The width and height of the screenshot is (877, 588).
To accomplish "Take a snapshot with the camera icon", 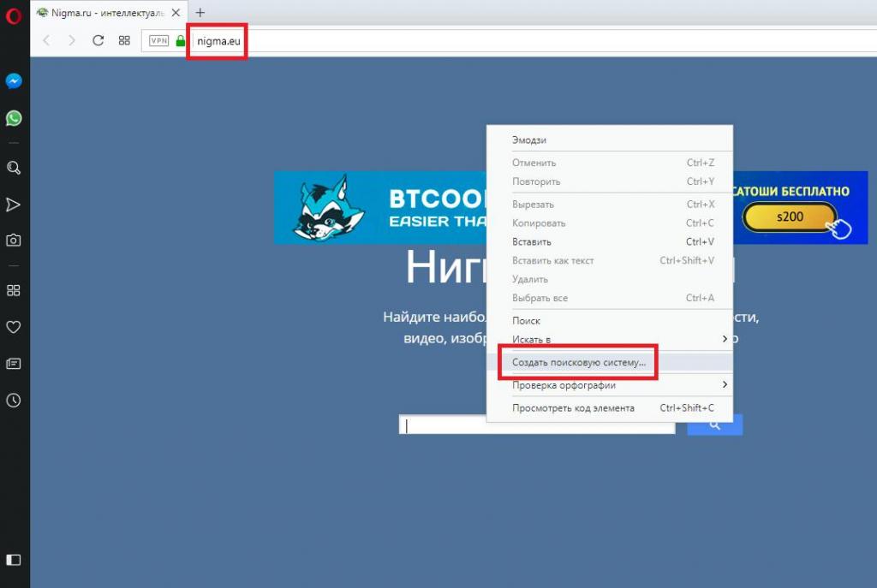I will (14, 241).
